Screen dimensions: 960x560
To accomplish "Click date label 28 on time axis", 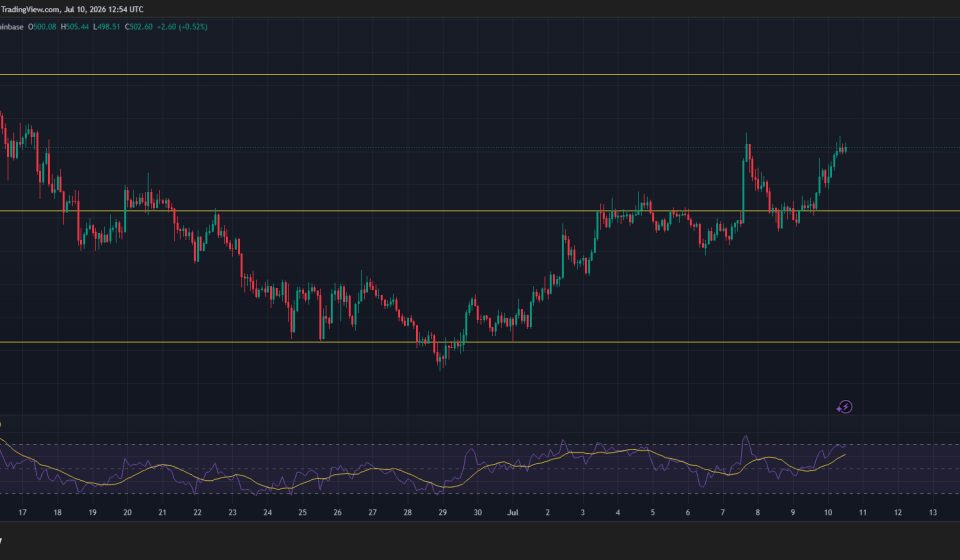I will tap(408, 513).
